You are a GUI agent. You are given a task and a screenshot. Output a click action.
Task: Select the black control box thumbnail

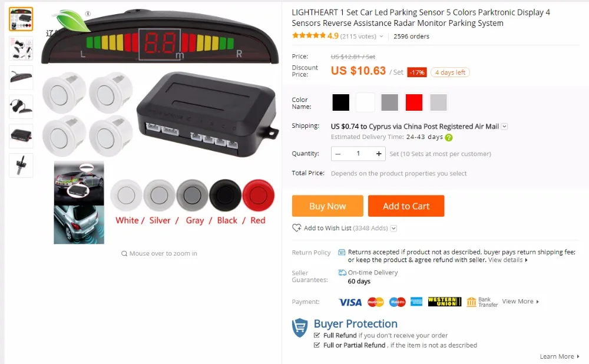[x=21, y=136]
